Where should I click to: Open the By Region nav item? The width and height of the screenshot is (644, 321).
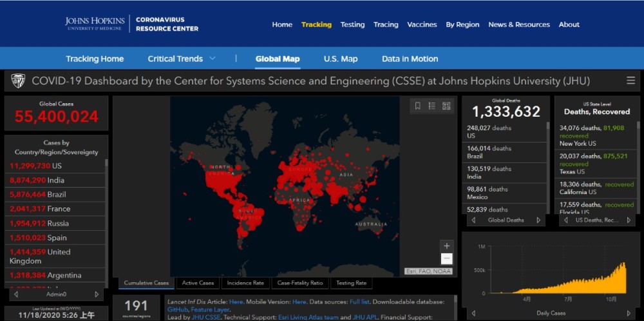(x=462, y=24)
